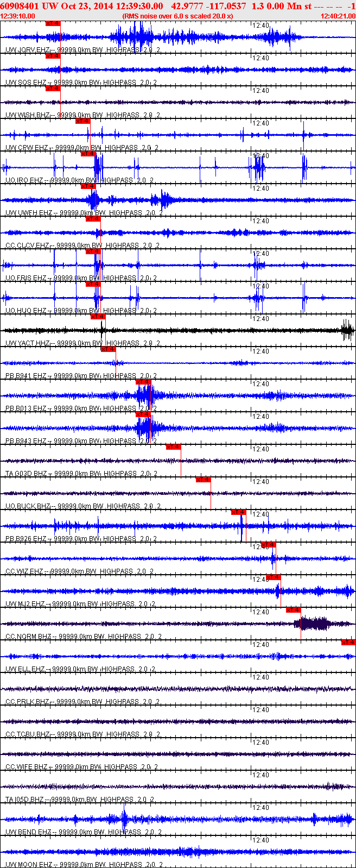Select the red pick flag on CC NORM trace
Screen dimensions: 356x868
(x=293, y=610)
